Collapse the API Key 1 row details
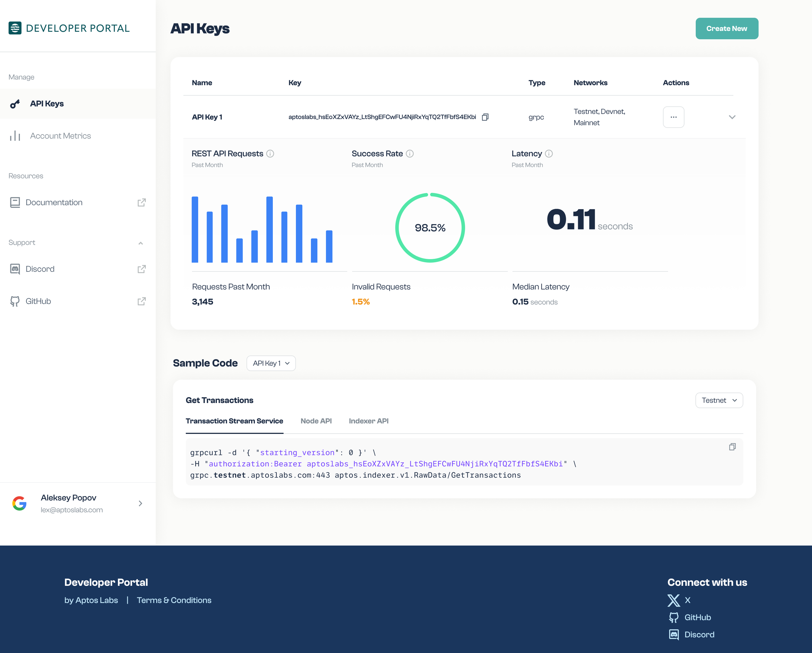The height and width of the screenshot is (653, 812). 732,117
